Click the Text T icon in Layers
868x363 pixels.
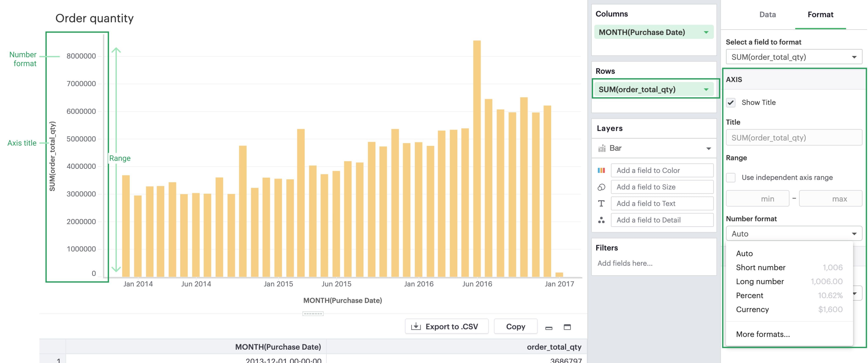[601, 204]
